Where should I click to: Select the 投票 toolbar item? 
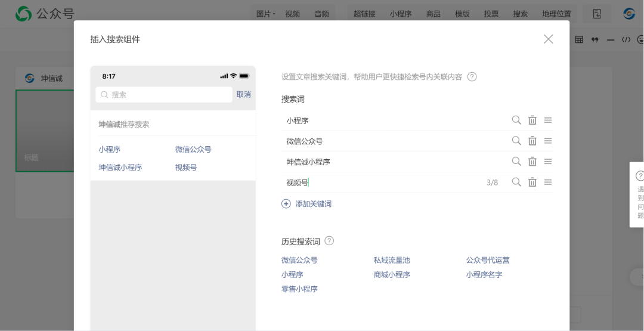[x=491, y=14]
